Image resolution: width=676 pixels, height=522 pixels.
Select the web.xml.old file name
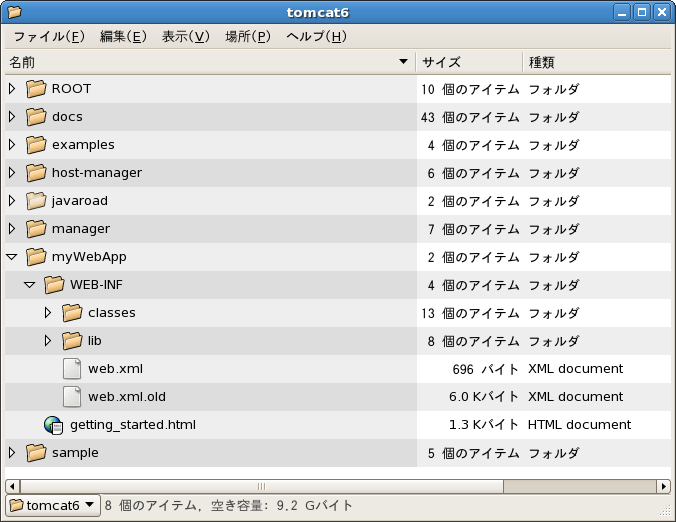127,397
